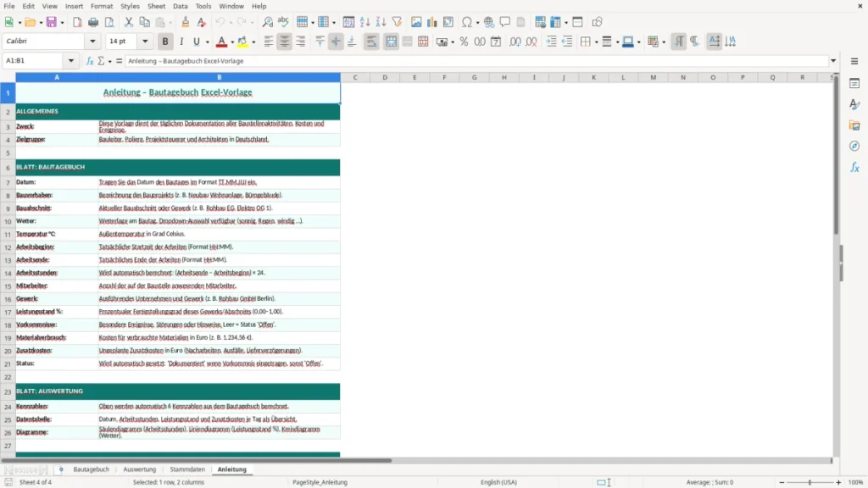Open the Sidebar Gallery icon

tap(854, 125)
